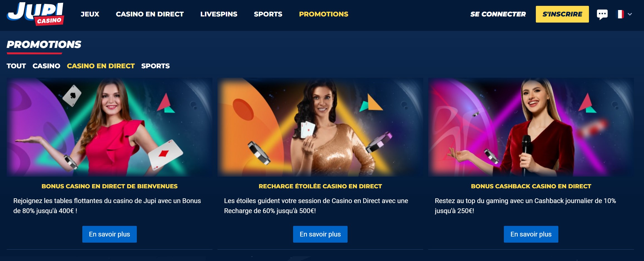Open the Cashback banner with microphone hostess

531,127
